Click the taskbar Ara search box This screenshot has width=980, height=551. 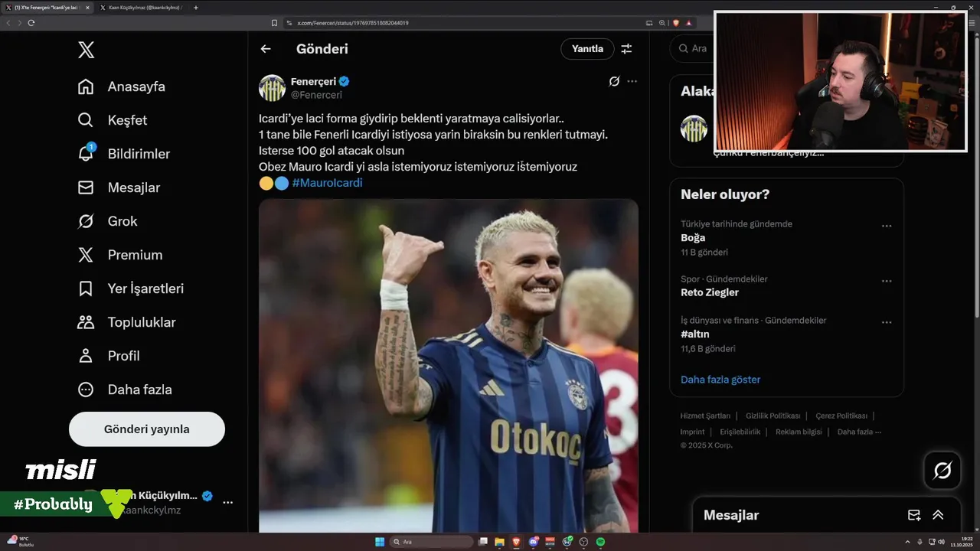pyautogui.click(x=431, y=542)
